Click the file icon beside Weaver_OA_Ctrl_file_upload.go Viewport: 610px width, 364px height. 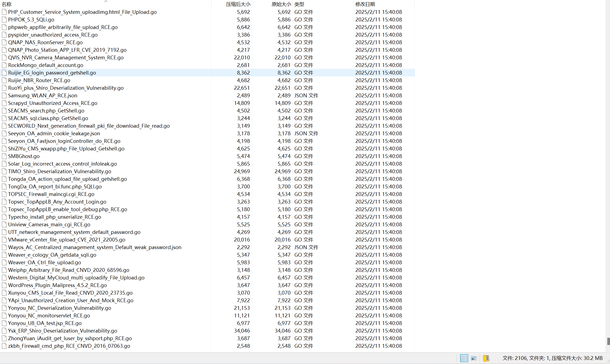(x=4, y=262)
